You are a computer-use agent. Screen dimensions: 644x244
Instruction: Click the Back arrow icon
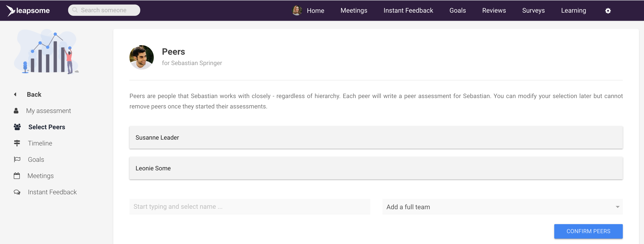(15, 94)
